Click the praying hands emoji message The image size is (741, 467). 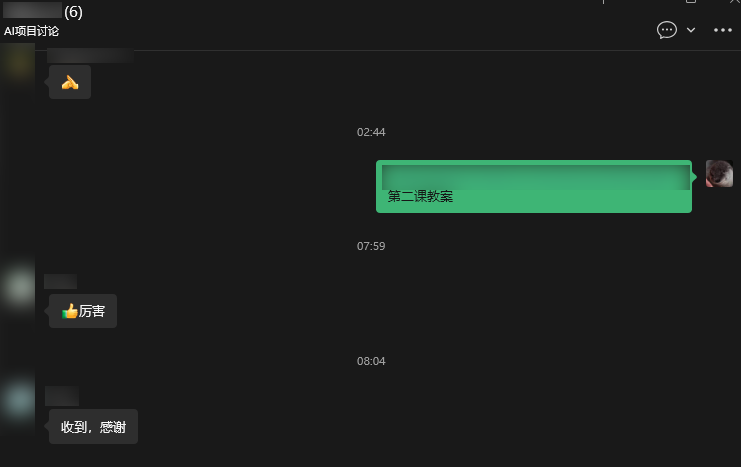(x=70, y=82)
